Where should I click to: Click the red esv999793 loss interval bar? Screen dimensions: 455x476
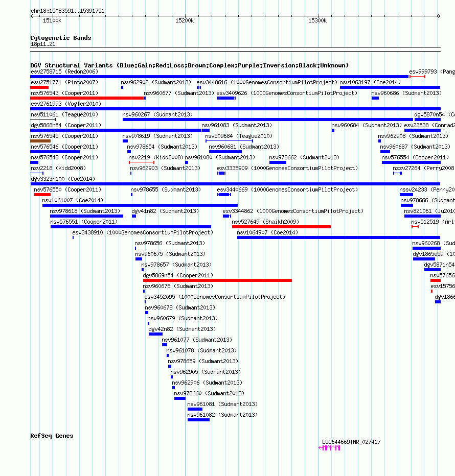417,77
